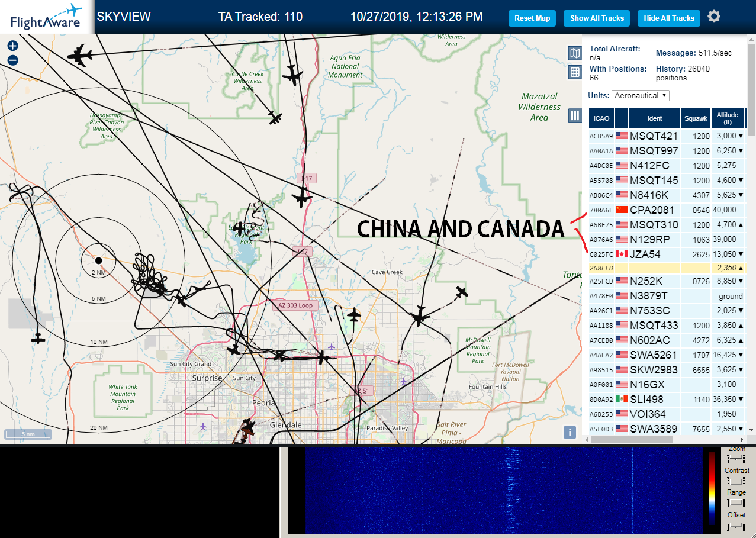This screenshot has height=538, width=756.
Task: Adjust the Offset slider in waterfall panel
Action: coord(736,526)
